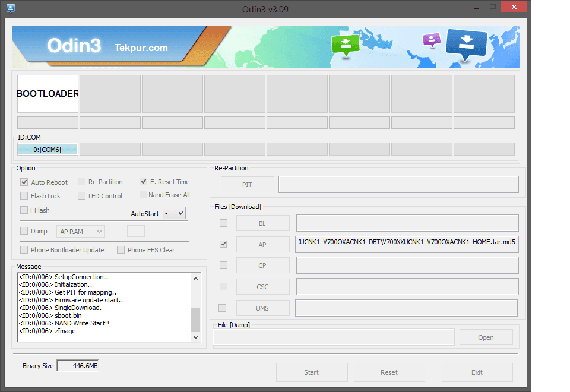The width and height of the screenshot is (570, 392).
Task: Click the progress bar under BOOTLOADER
Action: [47, 122]
